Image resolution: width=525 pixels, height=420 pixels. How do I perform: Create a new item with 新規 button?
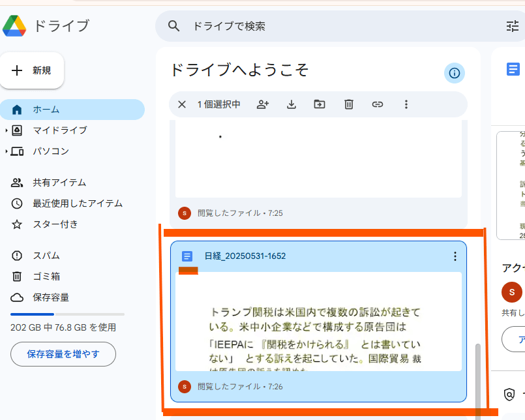[x=32, y=70]
